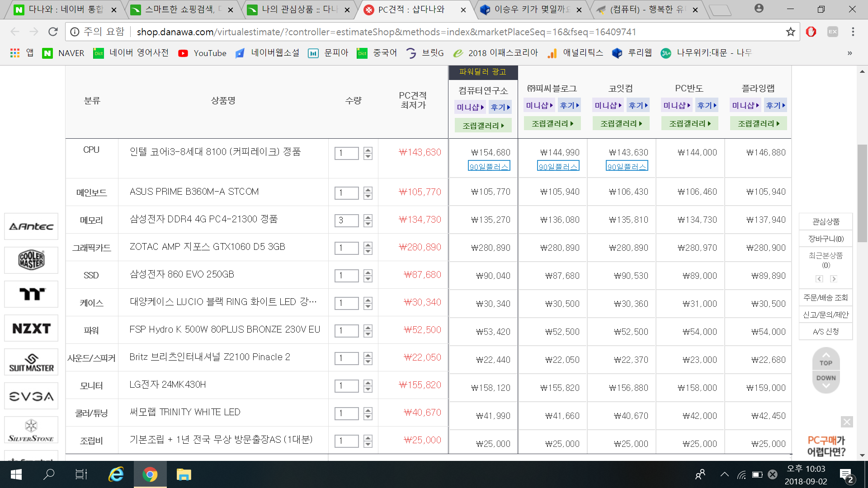Open 컴퓨터연구소 조립갤러리
Image resolution: width=868 pixels, height=488 pixels.
483,126
